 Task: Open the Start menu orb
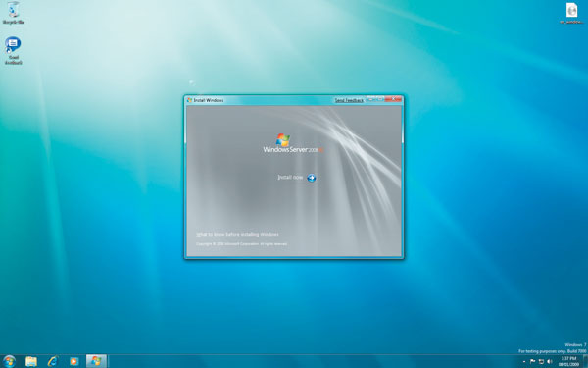(9, 361)
